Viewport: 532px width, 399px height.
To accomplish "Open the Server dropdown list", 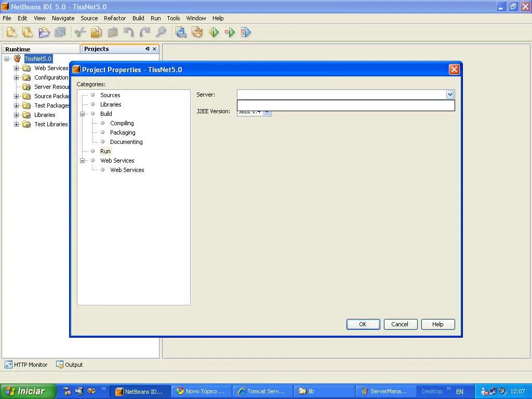I will pos(450,95).
